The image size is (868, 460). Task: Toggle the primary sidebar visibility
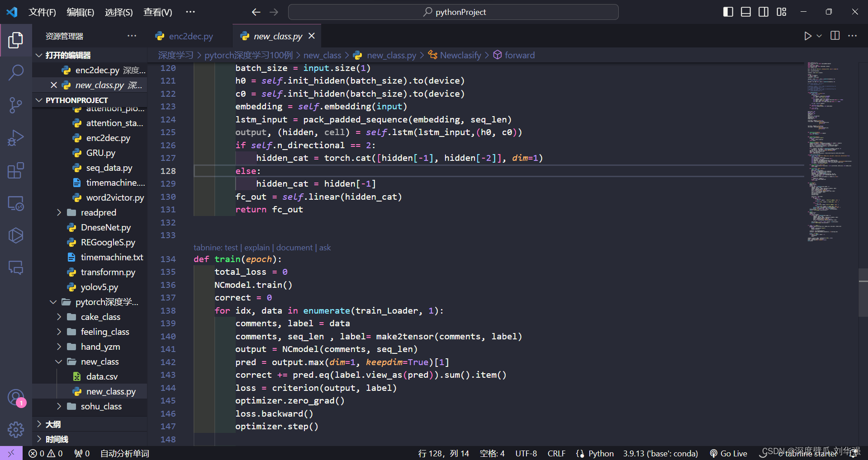tap(727, 12)
